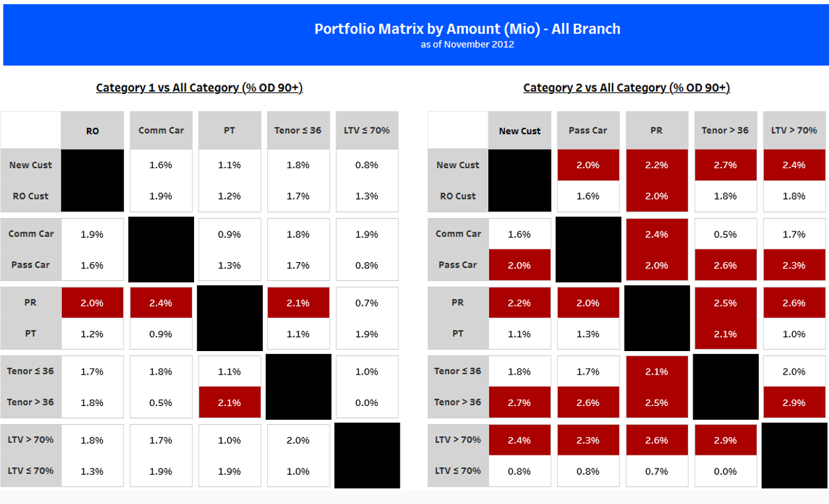Click the 0.0% cell in Category 1 matrix
The height and width of the screenshot is (504, 829).
[x=367, y=403]
